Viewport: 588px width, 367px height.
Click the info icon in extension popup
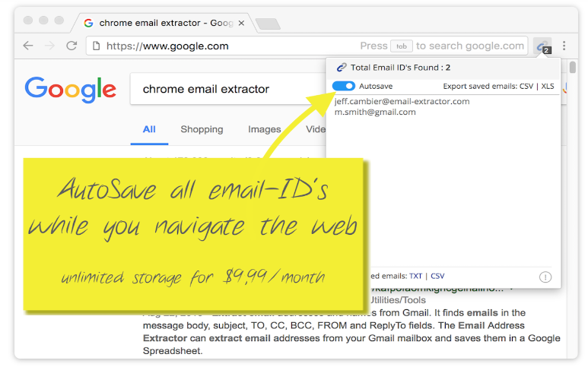tap(545, 277)
